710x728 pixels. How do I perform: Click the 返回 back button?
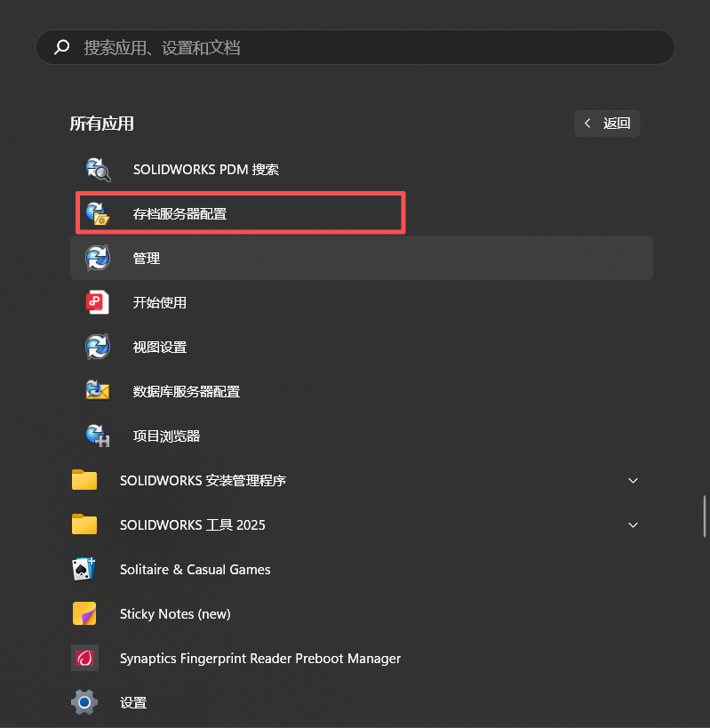click(607, 124)
